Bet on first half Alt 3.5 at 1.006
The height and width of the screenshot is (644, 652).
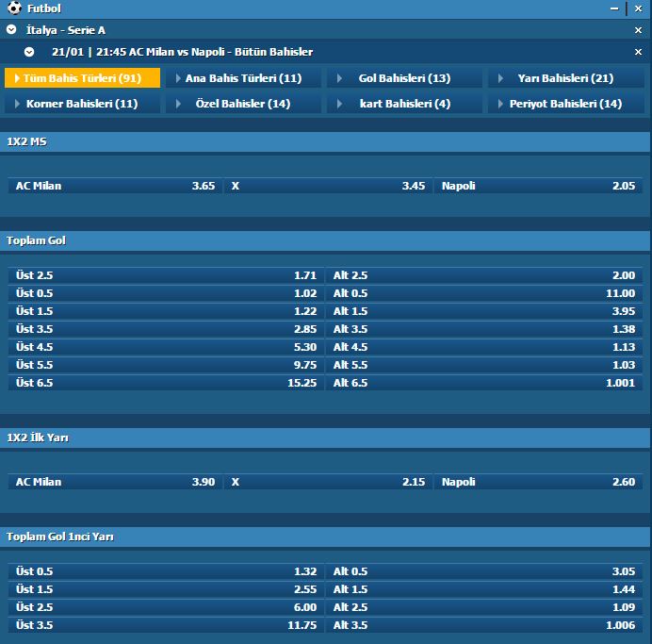(x=484, y=625)
